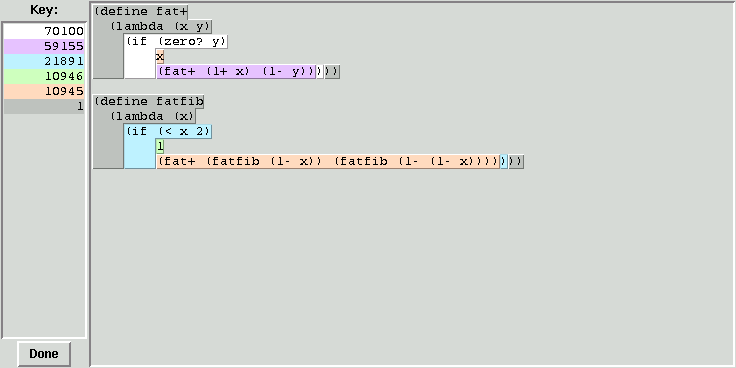Click the orange "(fat+ (fatfib (1- x))" expression
The width and height of the screenshot is (736, 368).
point(328,161)
